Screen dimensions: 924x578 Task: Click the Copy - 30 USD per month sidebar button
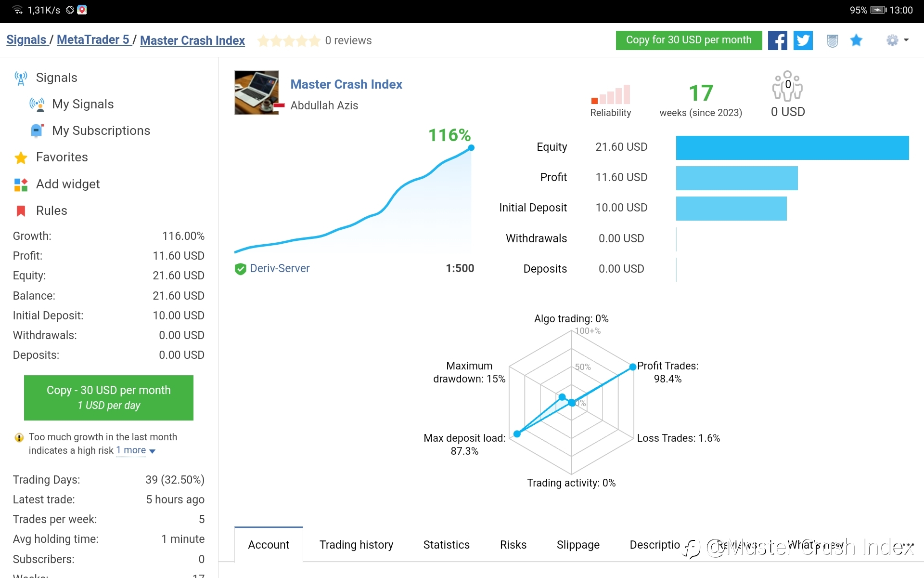pyautogui.click(x=109, y=398)
